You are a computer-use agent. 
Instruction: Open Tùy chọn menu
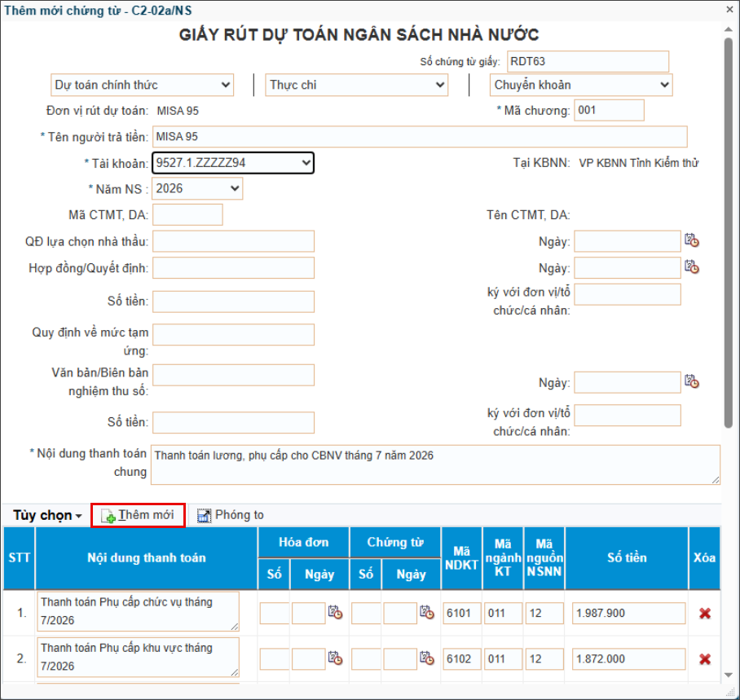click(x=47, y=516)
